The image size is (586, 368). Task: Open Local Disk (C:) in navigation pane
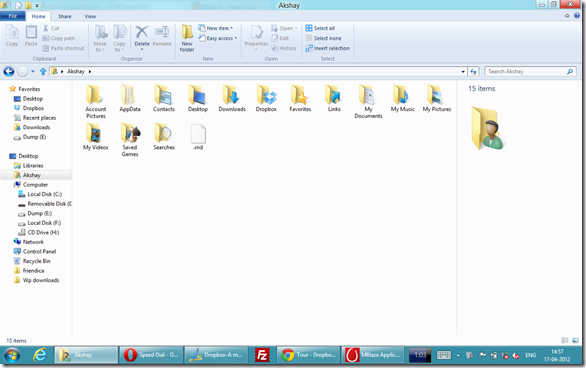pyautogui.click(x=40, y=194)
